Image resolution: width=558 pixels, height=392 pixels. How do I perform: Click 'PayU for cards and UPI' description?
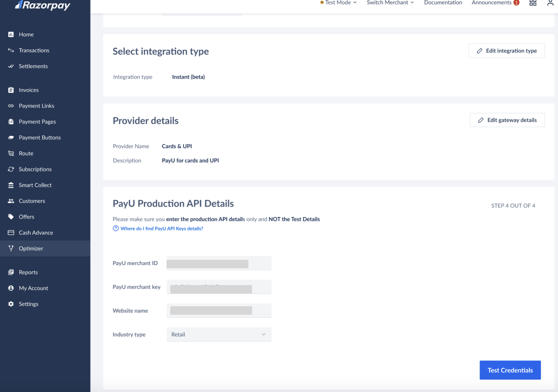tap(190, 160)
